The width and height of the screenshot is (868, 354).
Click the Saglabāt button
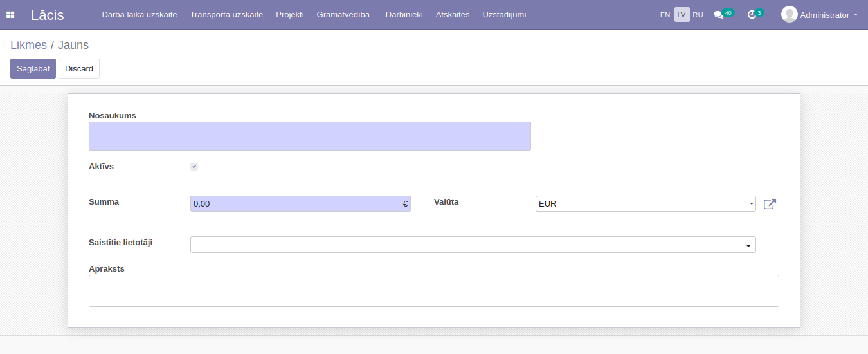[33, 69]
